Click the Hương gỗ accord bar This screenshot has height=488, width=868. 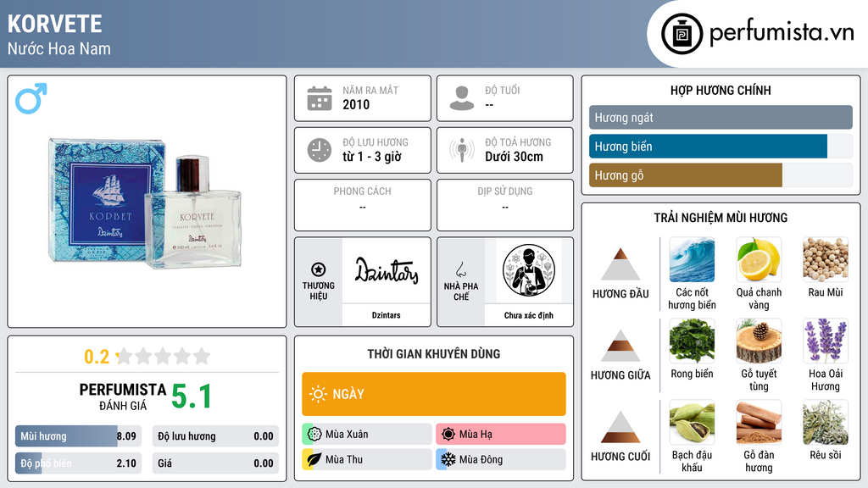click(721, 175)
